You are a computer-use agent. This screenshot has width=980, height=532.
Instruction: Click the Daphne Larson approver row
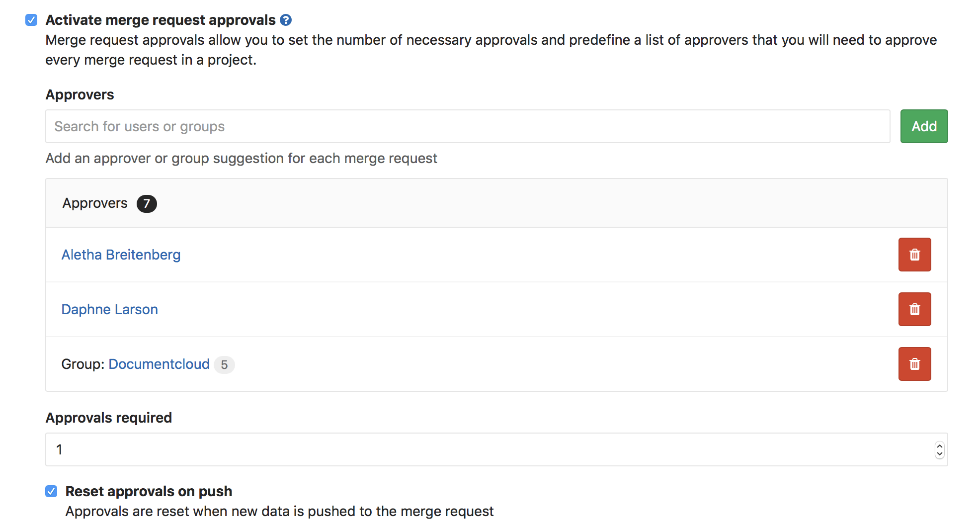447,309
